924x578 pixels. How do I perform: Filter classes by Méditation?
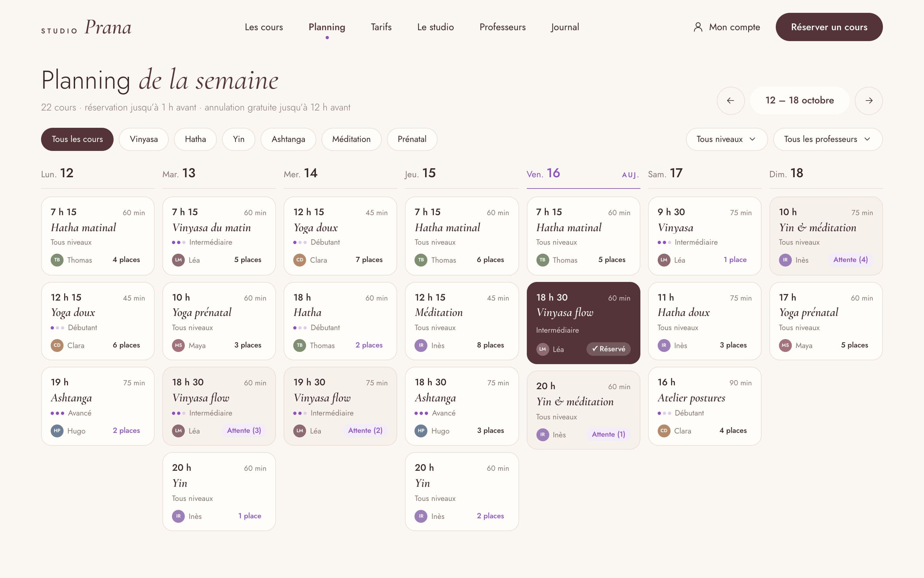351,139
